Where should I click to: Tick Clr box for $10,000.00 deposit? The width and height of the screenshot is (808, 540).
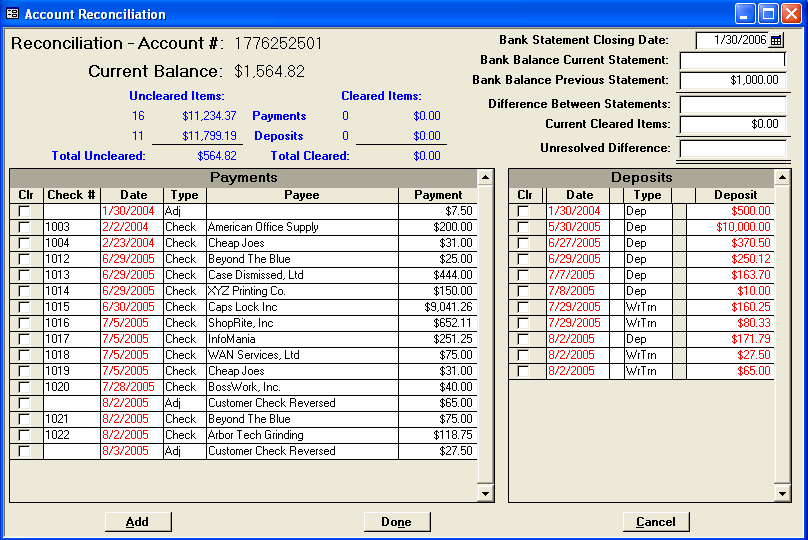tap(522, 227)
